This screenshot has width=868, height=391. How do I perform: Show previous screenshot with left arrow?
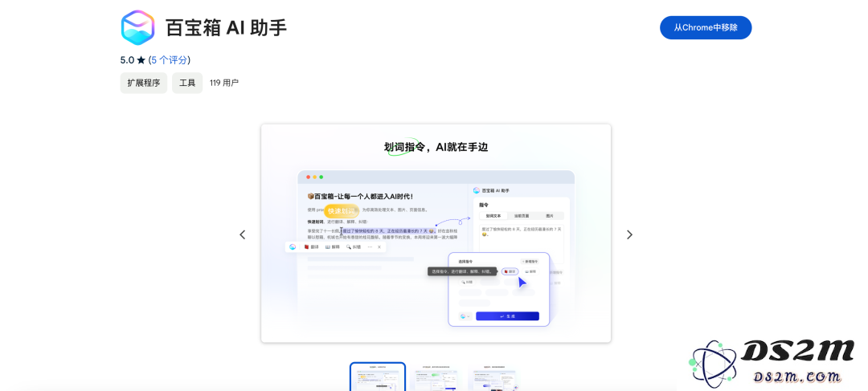[x=243, y=234]
